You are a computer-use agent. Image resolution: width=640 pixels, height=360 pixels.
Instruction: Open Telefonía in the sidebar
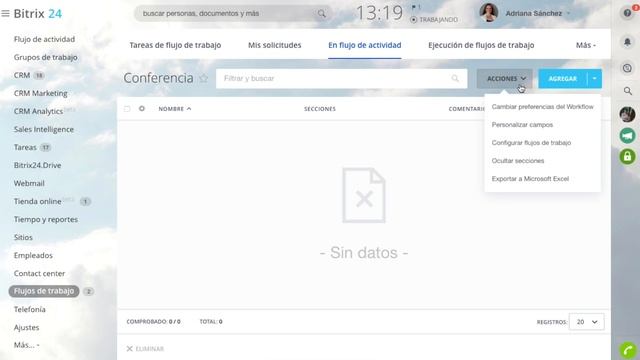pos(29,309)
